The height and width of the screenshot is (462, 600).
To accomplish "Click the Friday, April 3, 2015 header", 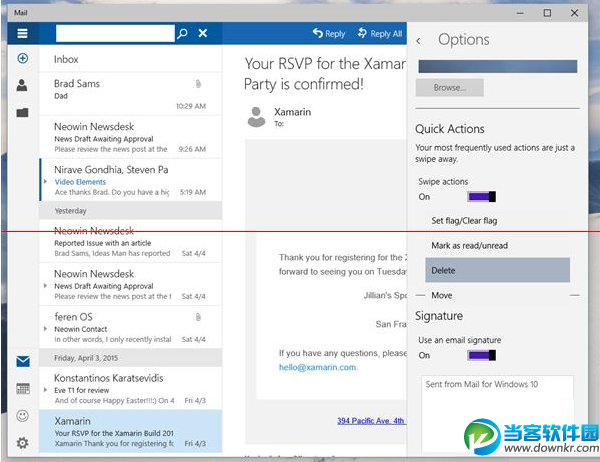I will [130, 358].
